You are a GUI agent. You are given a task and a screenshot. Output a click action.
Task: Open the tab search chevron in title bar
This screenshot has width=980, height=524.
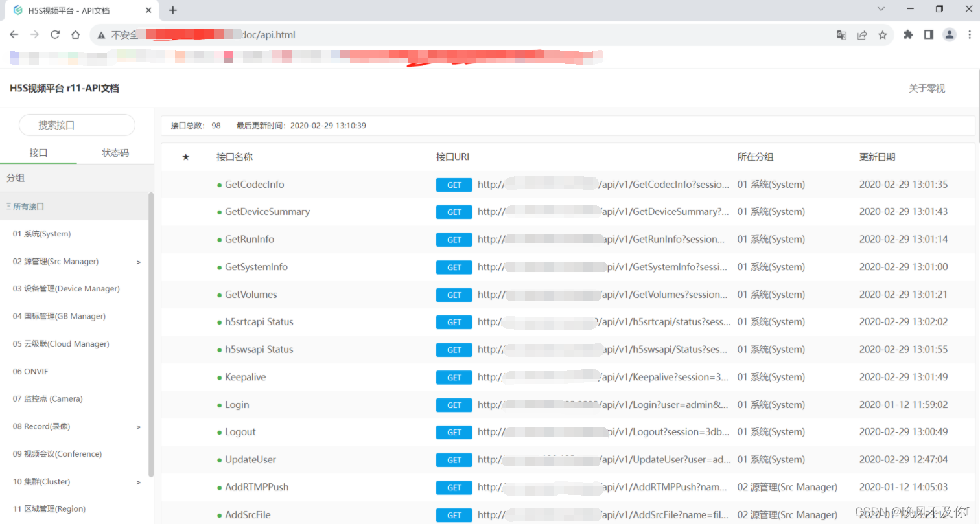(x=881, y=9)
